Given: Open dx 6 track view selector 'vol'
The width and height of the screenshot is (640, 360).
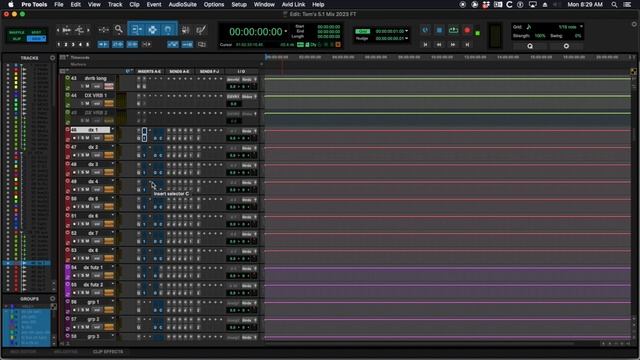Looking at the screenshot, I should [x=97, y=224].
